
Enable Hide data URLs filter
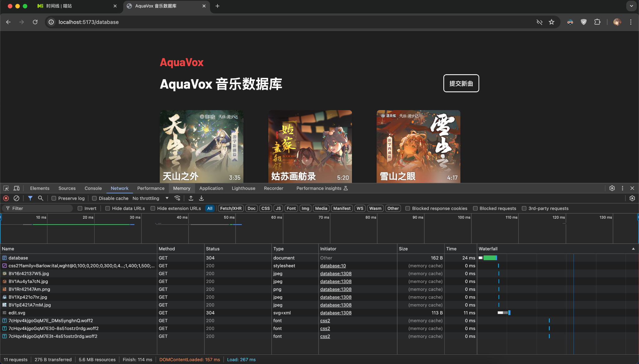108,208
